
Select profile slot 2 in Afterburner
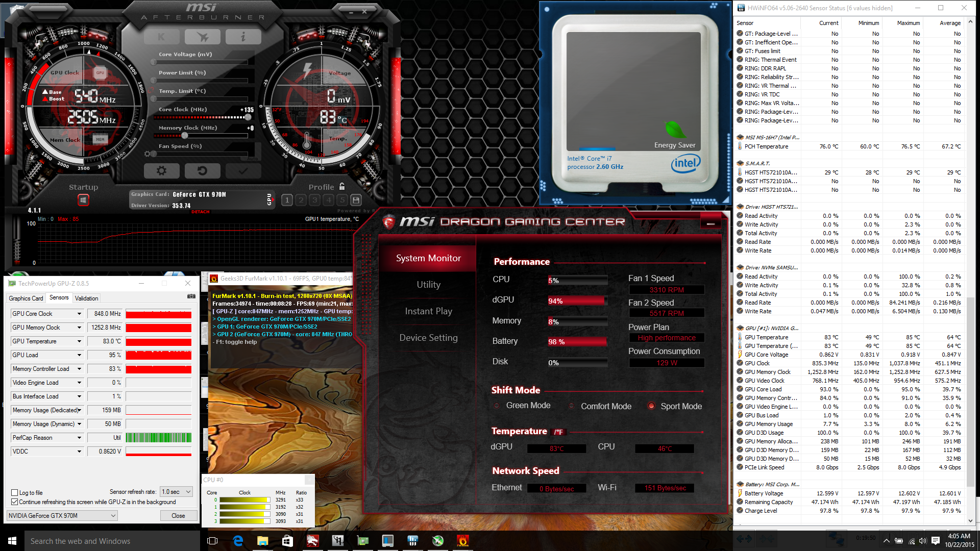click(x=301, y=200)
